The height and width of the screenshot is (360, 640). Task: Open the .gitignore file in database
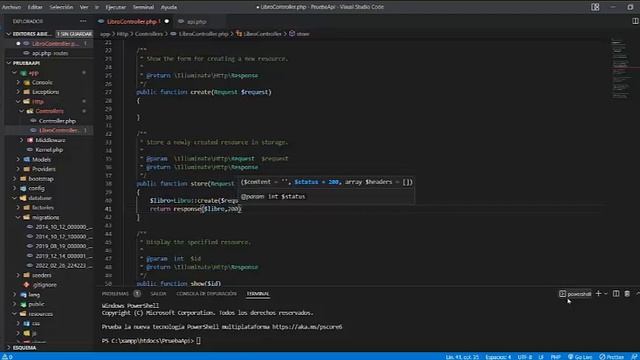(x=44, y=285)
